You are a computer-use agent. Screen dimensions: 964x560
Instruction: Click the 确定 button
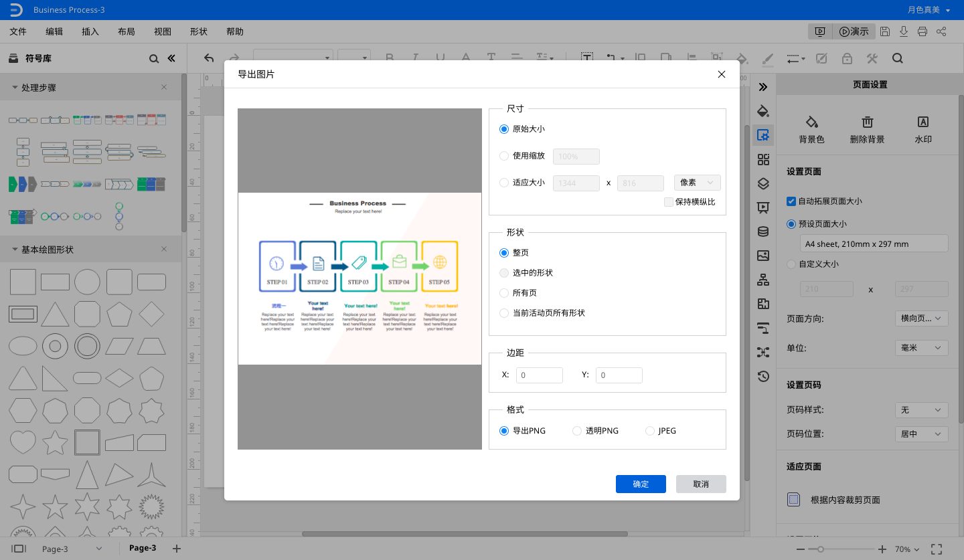[641, 484]
